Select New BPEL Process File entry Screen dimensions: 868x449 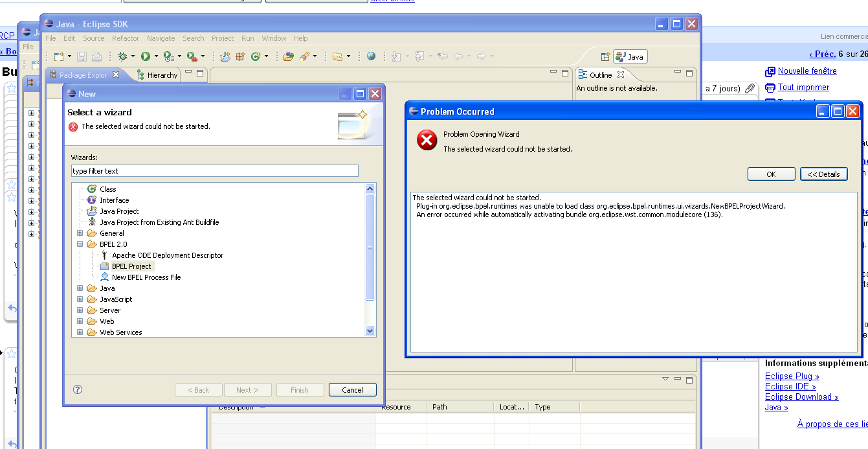coord(146,277)
